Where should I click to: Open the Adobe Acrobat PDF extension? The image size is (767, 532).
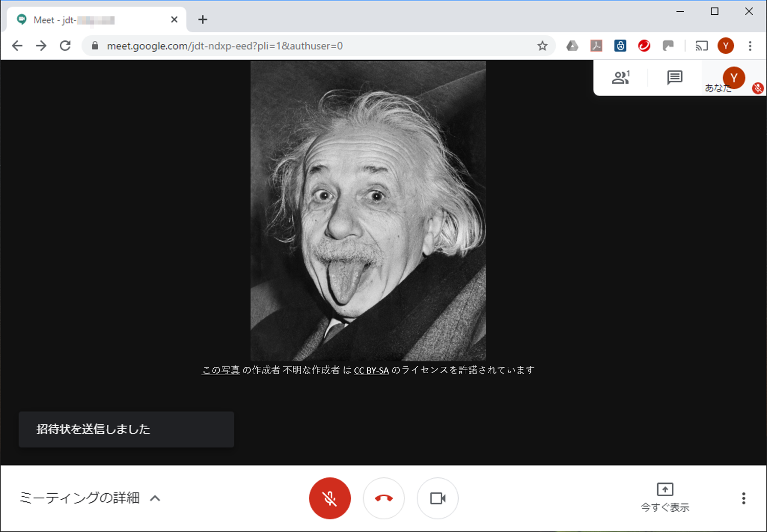pyautogui.click(x=596, y=46)
